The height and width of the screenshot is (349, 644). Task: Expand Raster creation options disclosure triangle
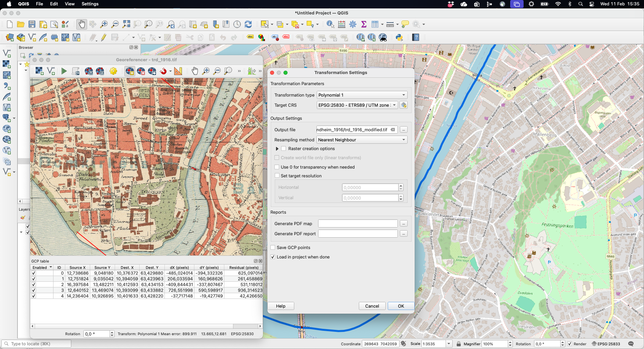click(x=277, y=149)
